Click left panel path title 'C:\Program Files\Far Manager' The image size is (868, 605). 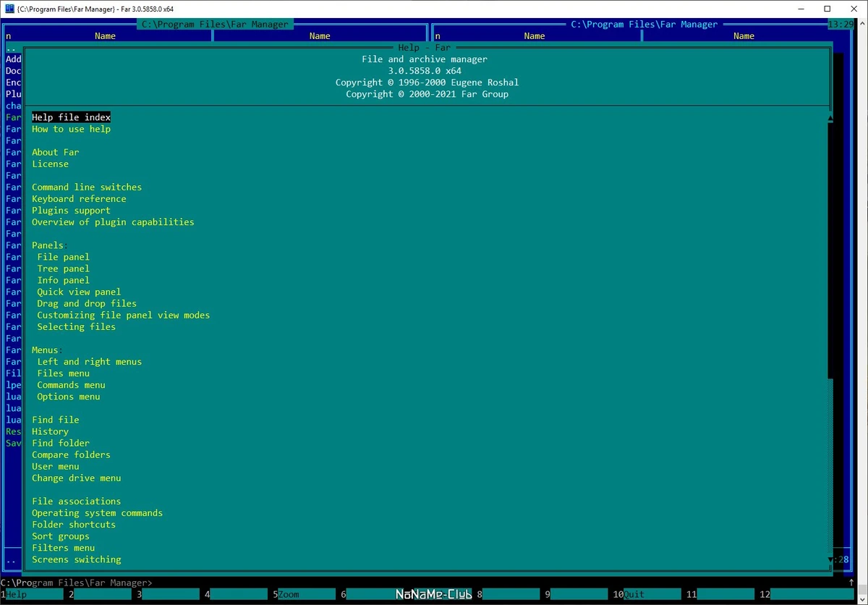(x=215, y=25)
